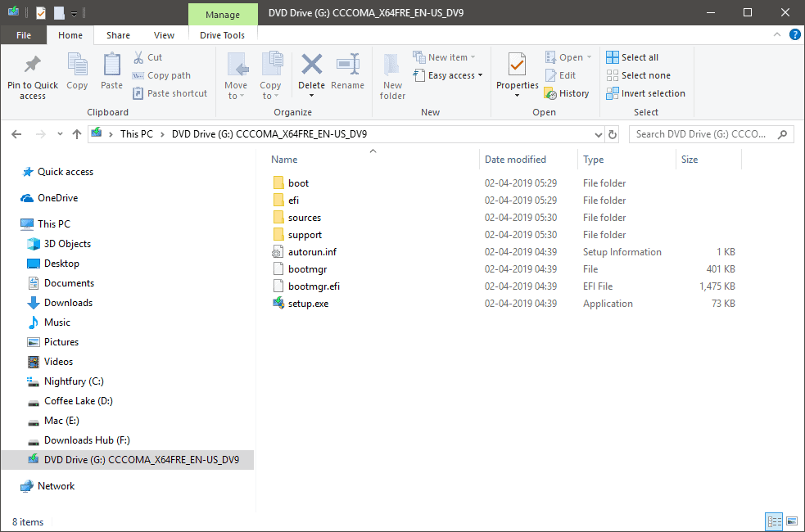The image size is (805, 532).
Task: Expand address bar history dropdown
Action: 598,134
